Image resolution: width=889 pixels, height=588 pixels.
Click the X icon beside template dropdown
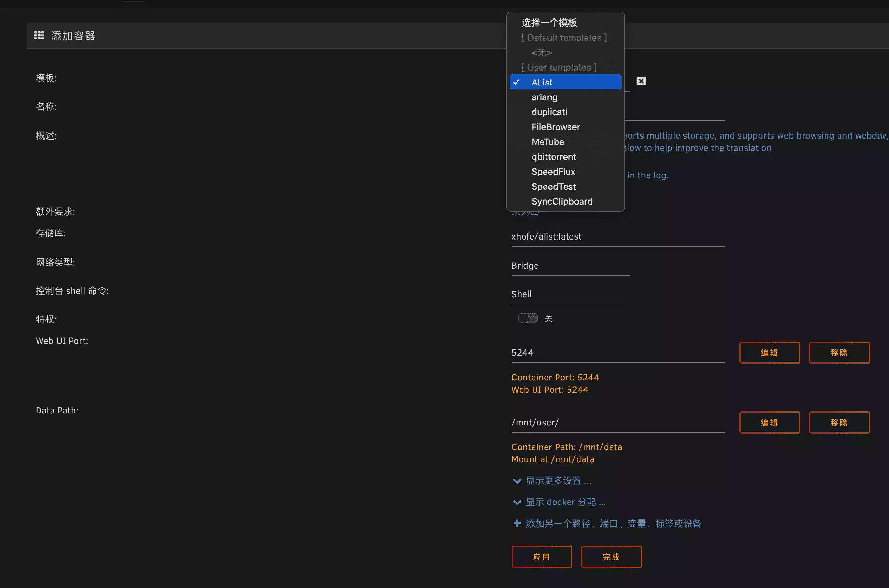click(641, 81)
